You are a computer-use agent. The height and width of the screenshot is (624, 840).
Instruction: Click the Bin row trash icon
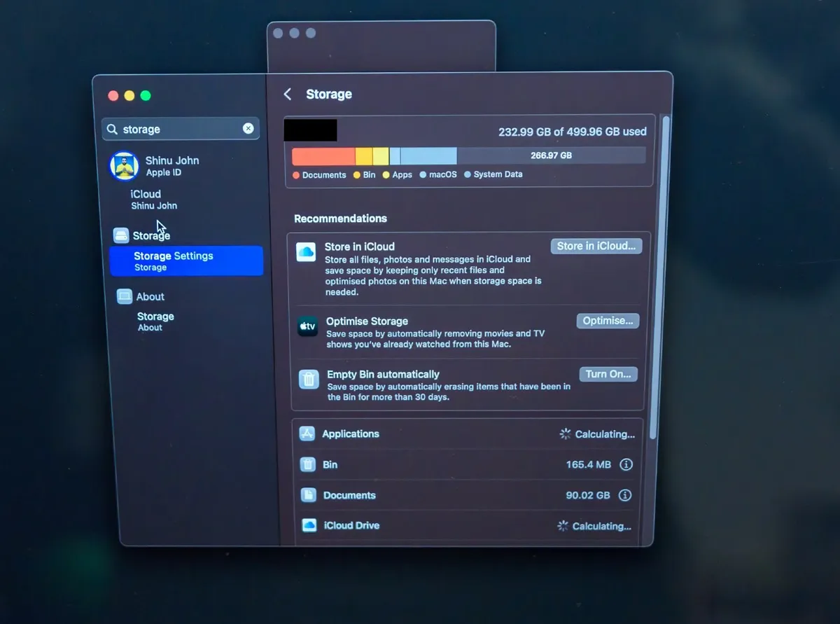click(308, 464)
